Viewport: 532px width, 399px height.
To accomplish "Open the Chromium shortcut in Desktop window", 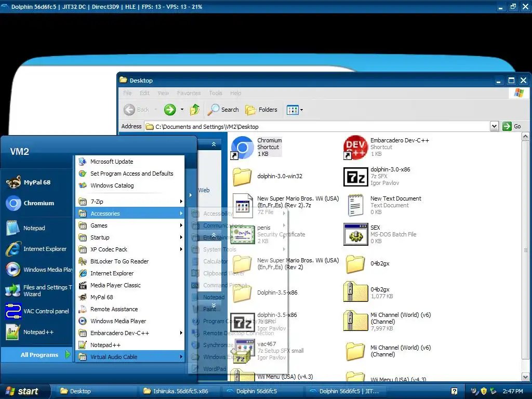I will (242, 148).
